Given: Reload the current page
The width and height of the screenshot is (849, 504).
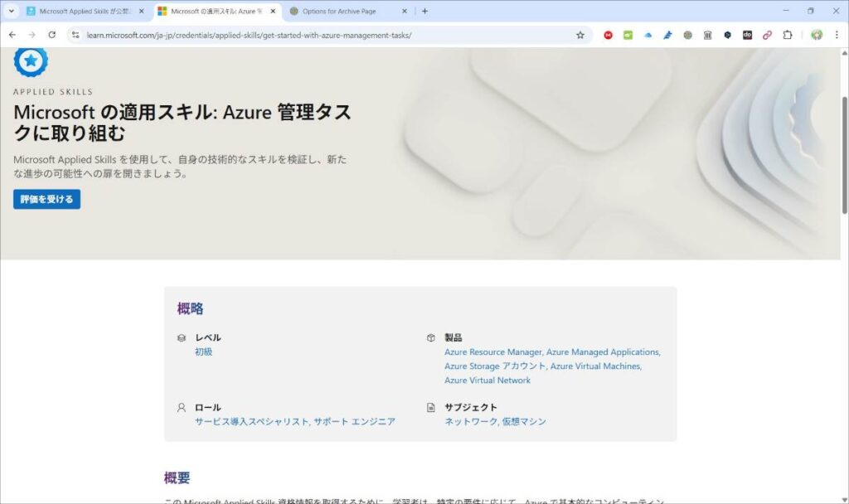Looking at the screenshot, I should pyautogui.click(x=52, y=35).
